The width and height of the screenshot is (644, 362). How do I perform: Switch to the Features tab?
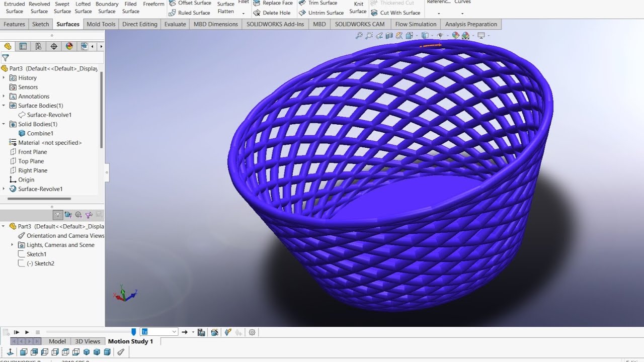pyautogui.click(x=14, y=24)
